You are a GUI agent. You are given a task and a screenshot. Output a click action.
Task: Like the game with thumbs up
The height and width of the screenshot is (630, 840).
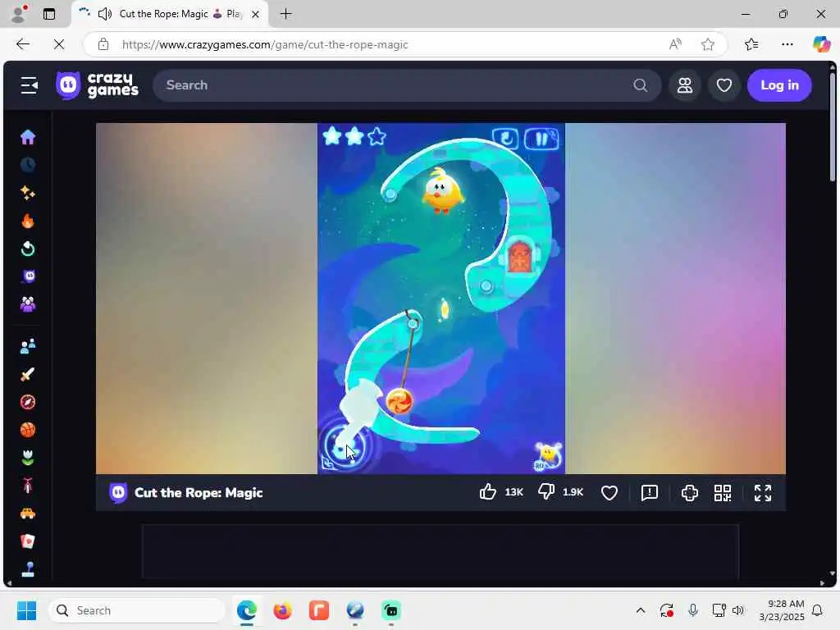pos(487,492)
